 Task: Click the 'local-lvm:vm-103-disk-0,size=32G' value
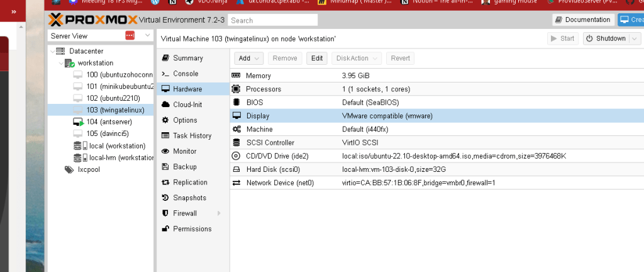coord(394,169)
